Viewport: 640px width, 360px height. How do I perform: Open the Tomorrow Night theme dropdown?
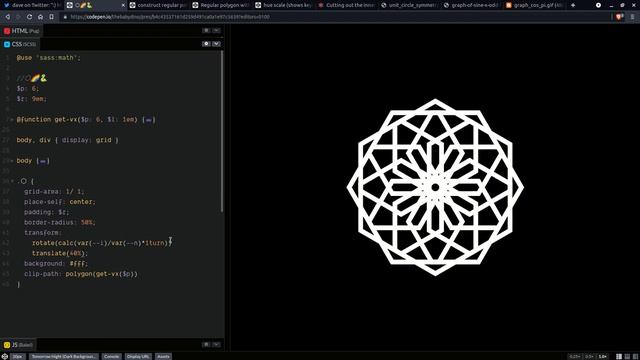(x=64, y=356)
